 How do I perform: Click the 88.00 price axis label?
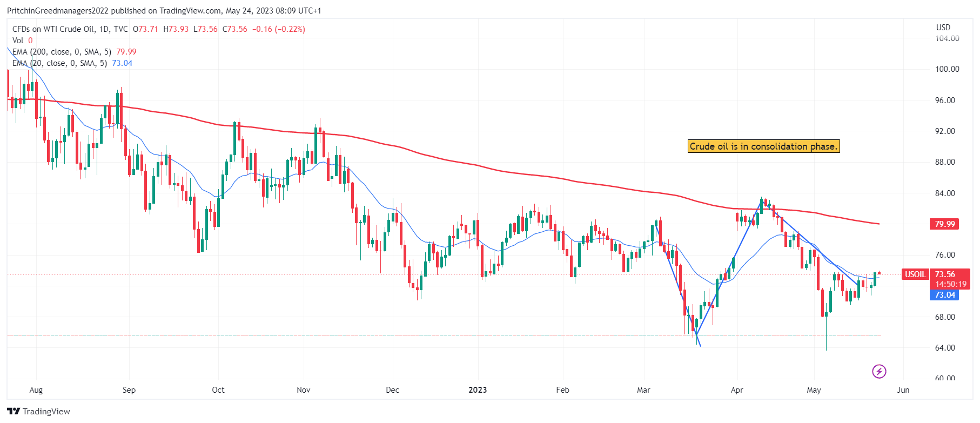tap(945, 162)
